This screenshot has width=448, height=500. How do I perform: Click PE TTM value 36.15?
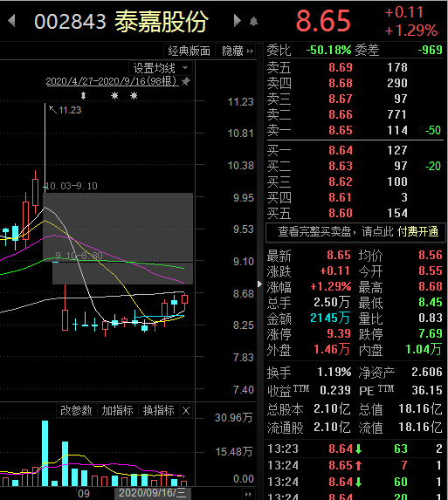(427, 390)
